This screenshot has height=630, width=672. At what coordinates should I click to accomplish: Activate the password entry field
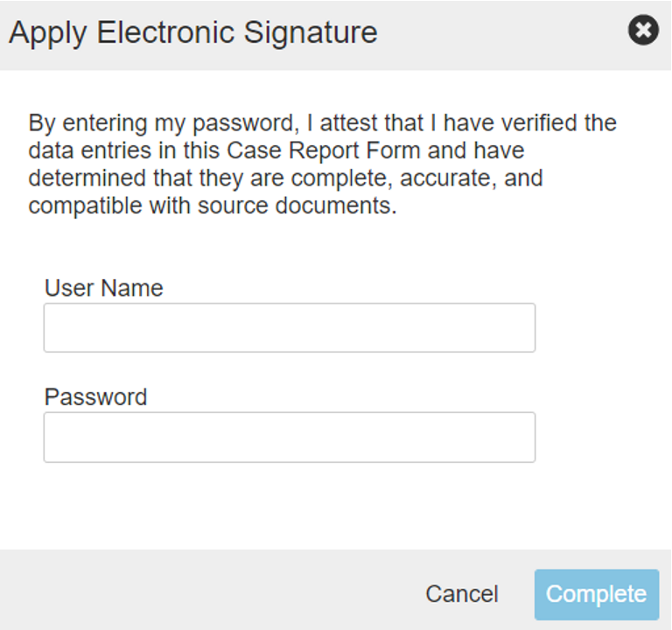pos(289,437)
